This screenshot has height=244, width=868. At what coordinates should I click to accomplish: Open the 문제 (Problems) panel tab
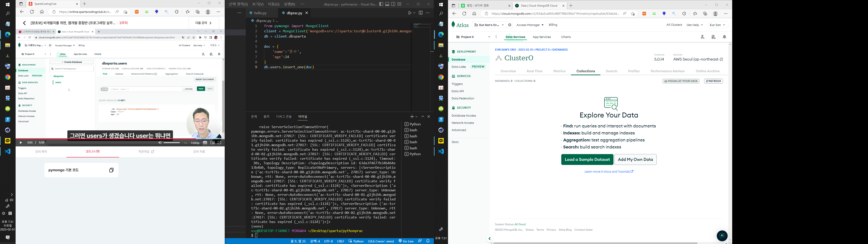pos(254,117)
